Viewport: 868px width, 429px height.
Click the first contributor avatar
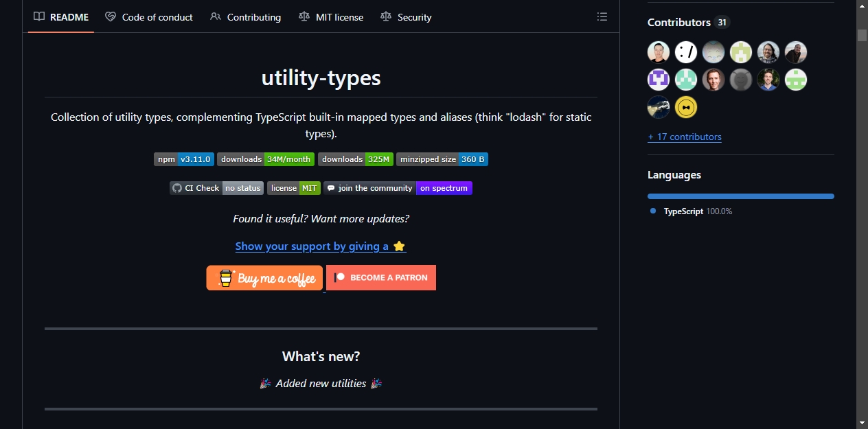click(x=659, y=52)
